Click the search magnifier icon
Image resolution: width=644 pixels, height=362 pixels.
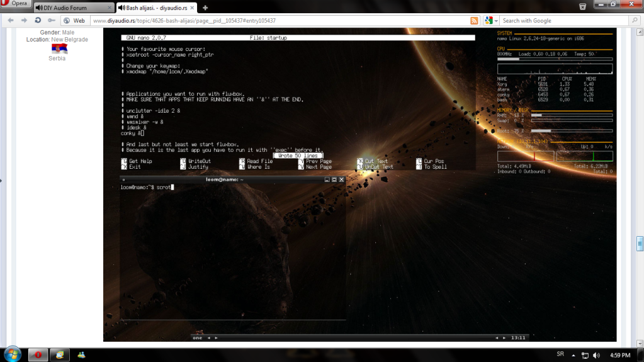click(634, 21)
